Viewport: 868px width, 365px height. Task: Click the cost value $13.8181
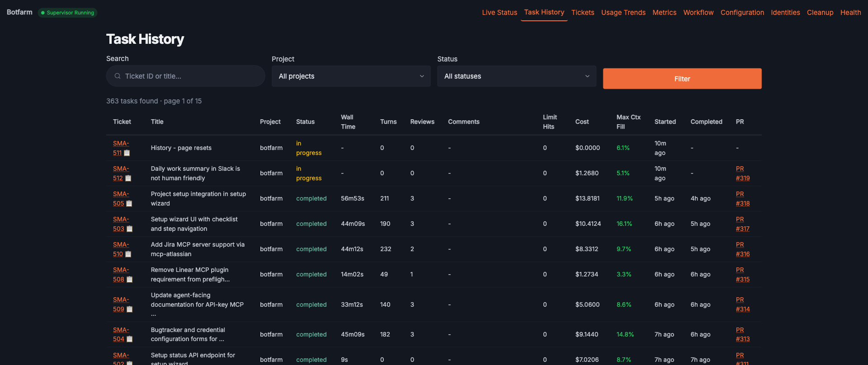(587, 199)
